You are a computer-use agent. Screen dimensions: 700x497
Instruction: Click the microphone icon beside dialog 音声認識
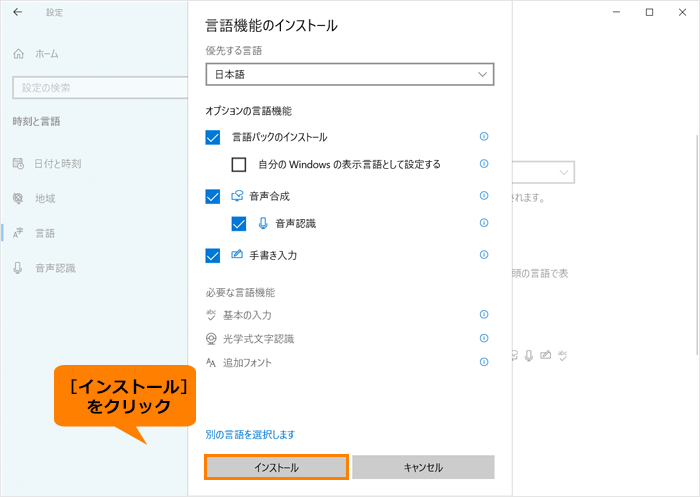263,223
